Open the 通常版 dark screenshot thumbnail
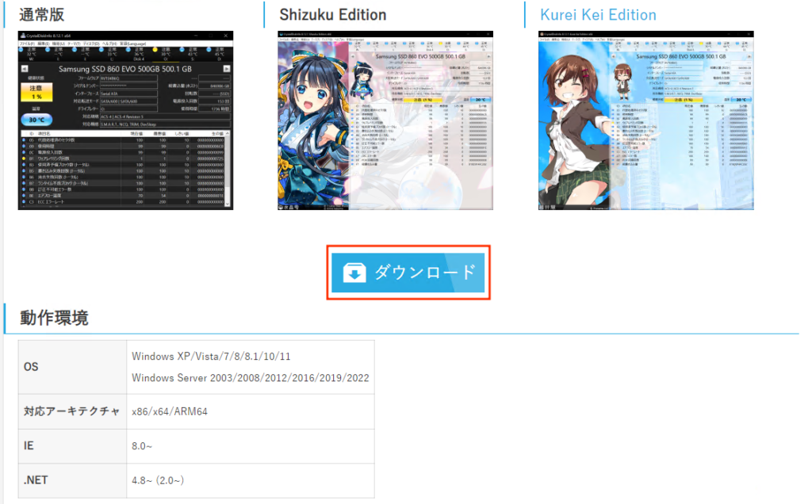The image size is (812, 504). [x=126, y=120]
